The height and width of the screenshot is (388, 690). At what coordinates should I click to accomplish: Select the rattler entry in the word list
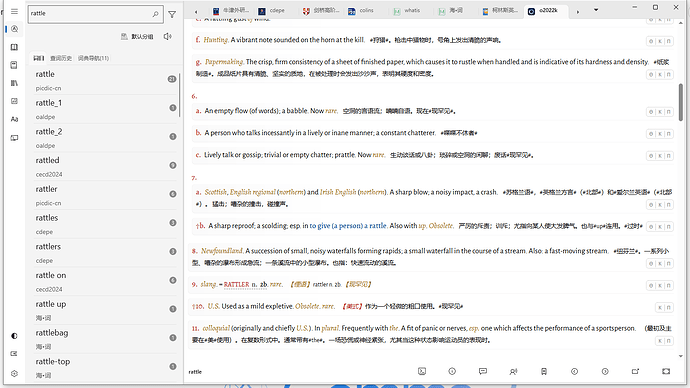104,195
